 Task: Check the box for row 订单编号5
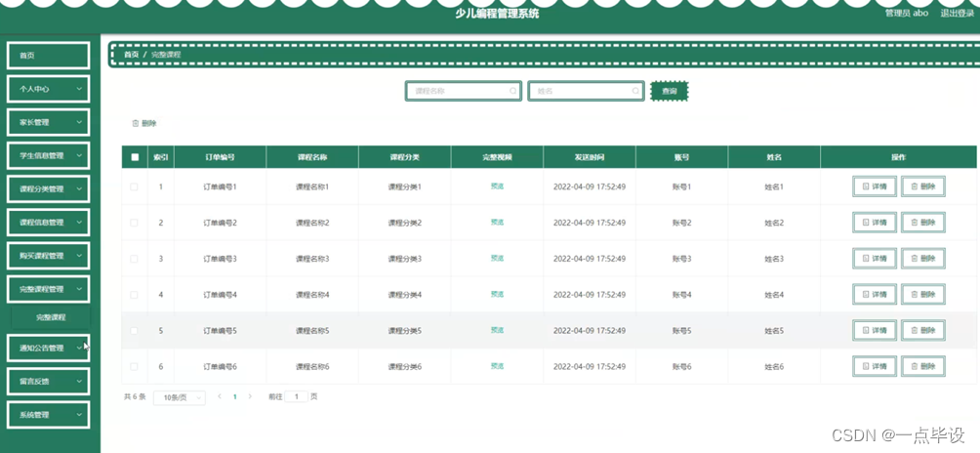[x=134, y=331]
